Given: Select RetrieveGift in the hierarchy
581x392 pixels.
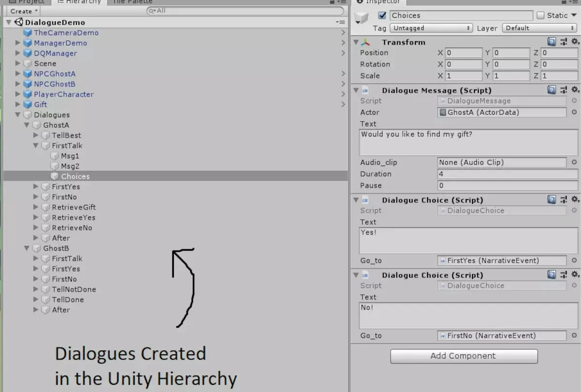Looking at the screenshot, I should (x=74, y=207).
